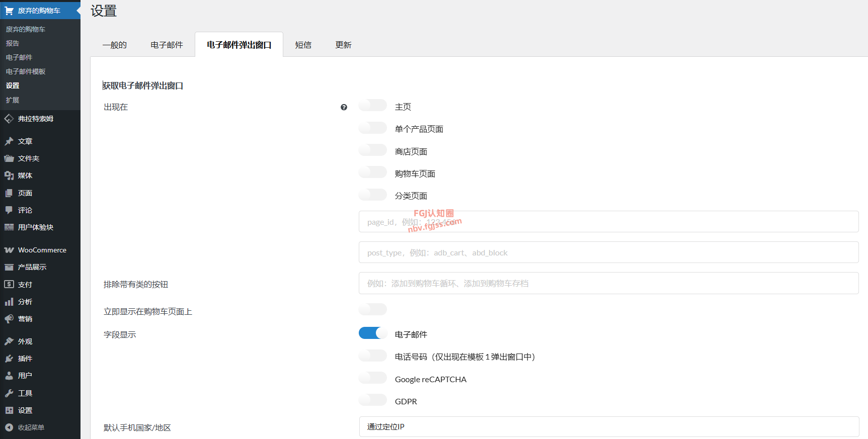This screenshot has width=868, height=439.
Task: Click the 页面 pages icon
Action: (9, 193)
